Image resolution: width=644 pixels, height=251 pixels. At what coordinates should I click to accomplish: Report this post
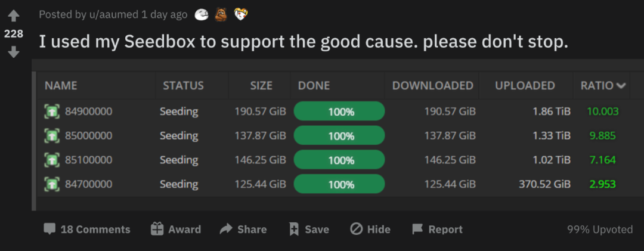437,230
